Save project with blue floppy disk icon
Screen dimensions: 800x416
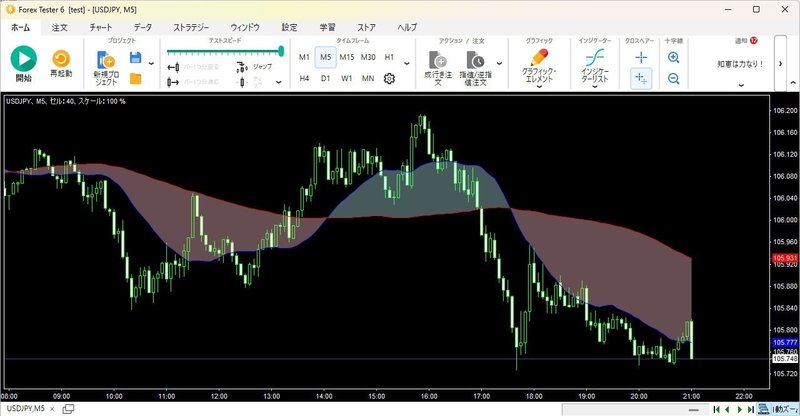[135, 57]
